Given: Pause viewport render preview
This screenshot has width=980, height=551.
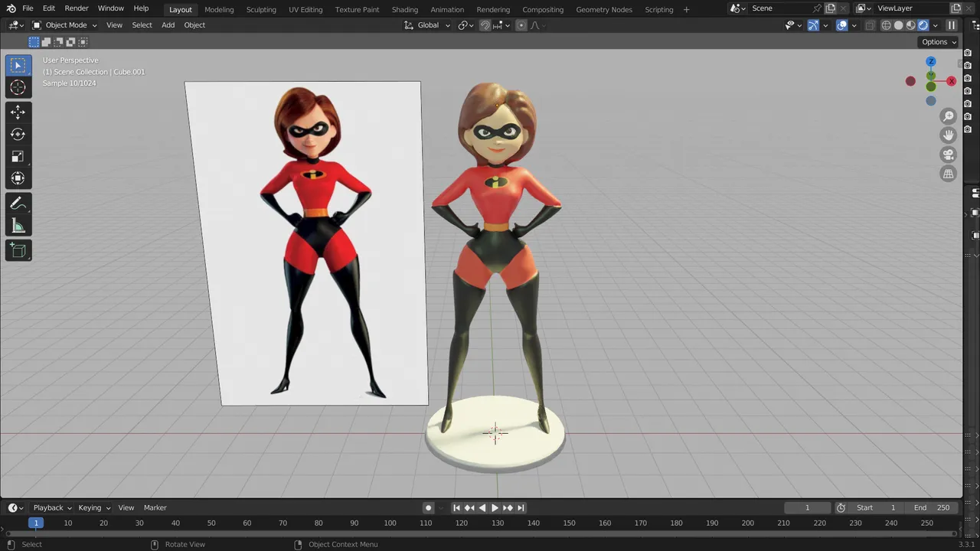Looking at the screenshot, I should point(952,25).
